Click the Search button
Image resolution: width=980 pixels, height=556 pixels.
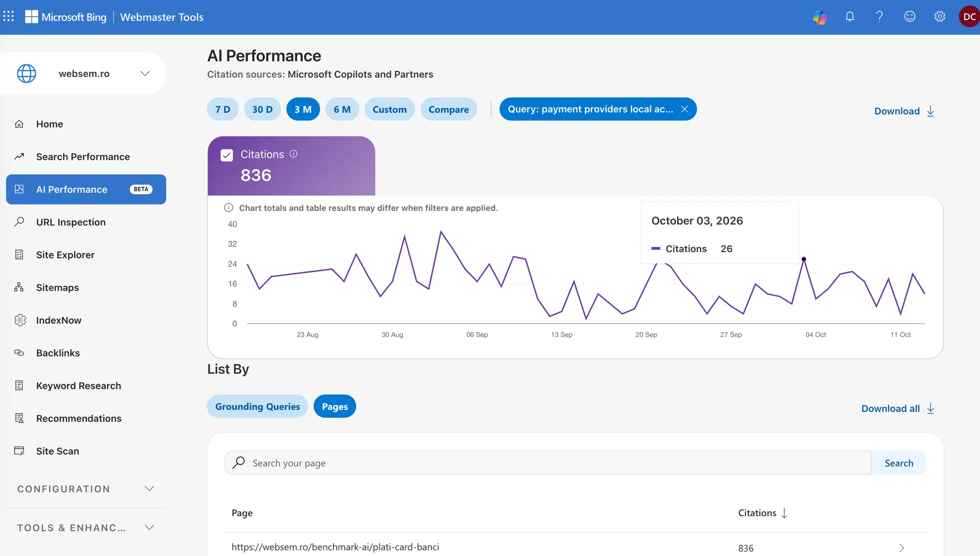[x=899, y=463]
